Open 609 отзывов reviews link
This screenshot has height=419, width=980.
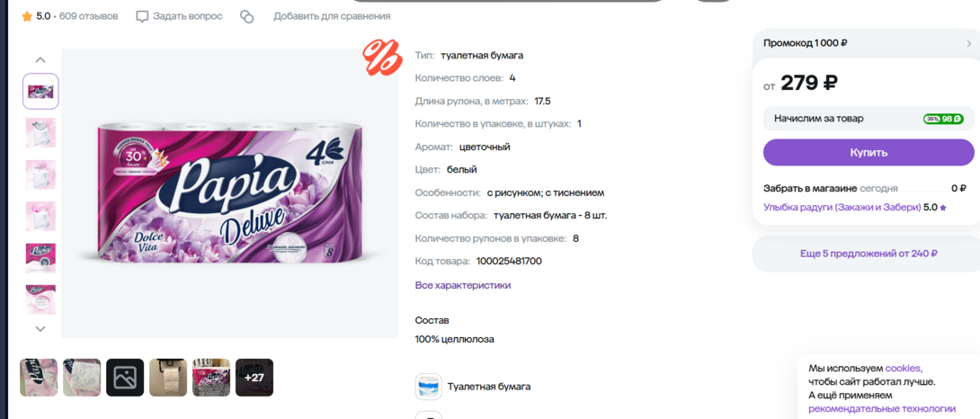pyautogui.click(x=88, y=16)
